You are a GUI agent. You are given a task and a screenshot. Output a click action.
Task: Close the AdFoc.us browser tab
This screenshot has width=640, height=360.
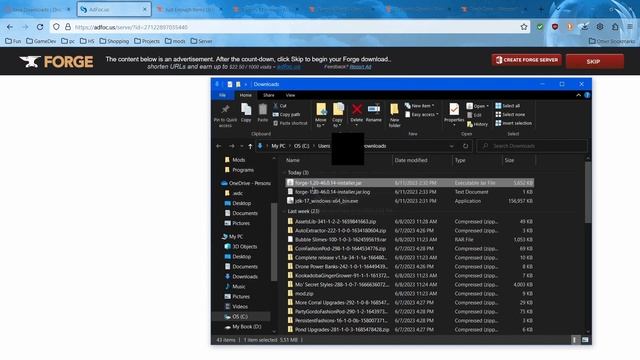(x=144, y=9)
